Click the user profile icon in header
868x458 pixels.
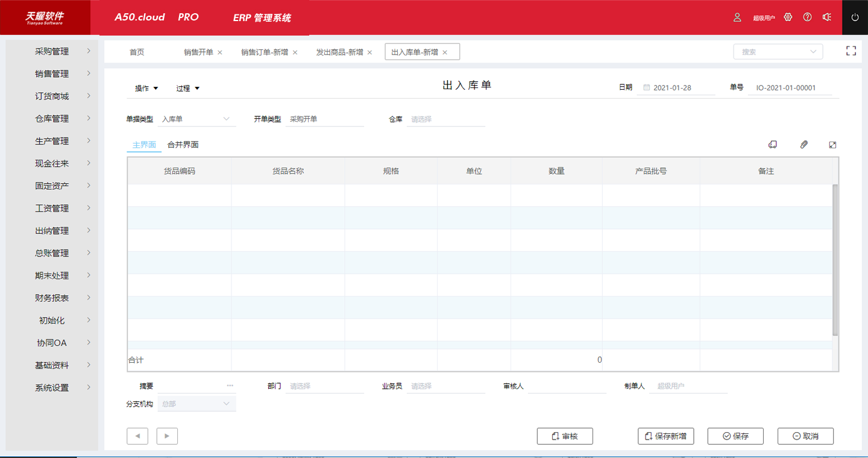pos(737,17)
